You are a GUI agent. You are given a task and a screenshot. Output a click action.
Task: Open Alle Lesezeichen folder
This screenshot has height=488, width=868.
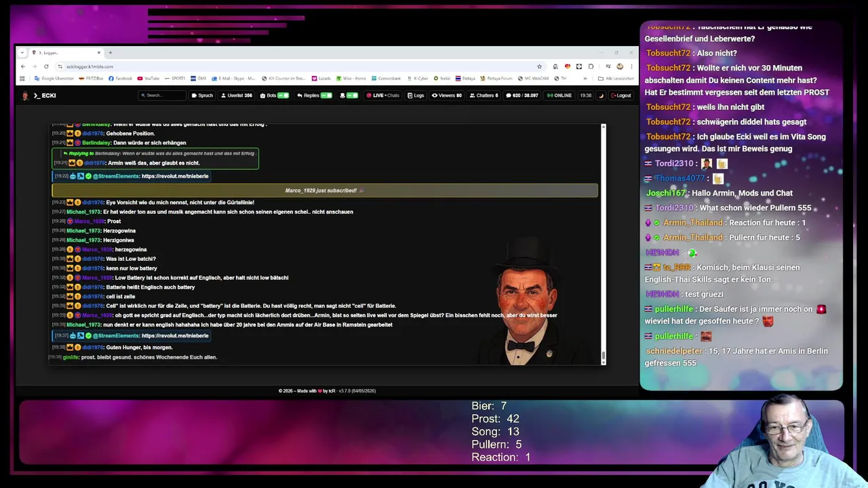click(615, 79)
